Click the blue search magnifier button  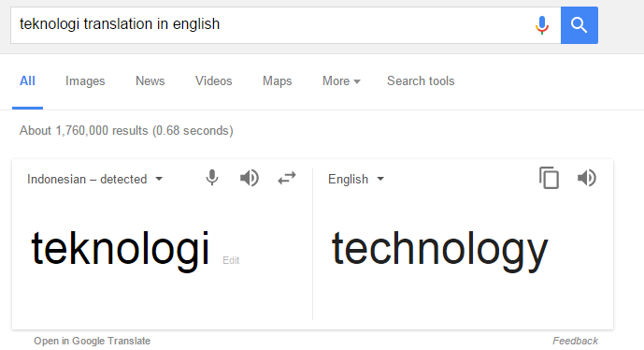(580, 25)
